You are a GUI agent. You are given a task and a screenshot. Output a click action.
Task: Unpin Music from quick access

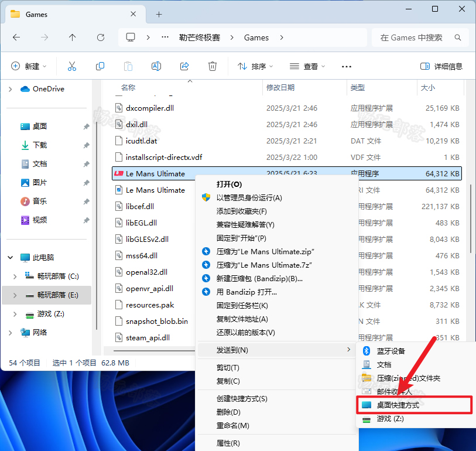[87, 201]
